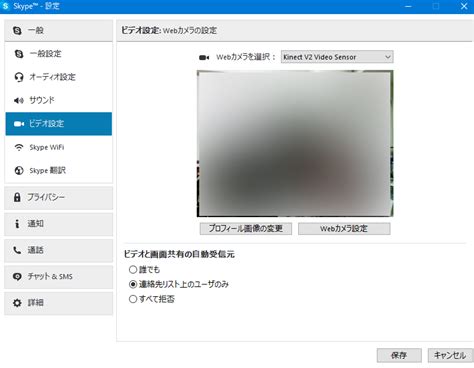The height and width of the screenshot is (368, 474).
Task: Open Skype 翻訳 settings page
Action: pyautogui.click(x=59, y=170)
